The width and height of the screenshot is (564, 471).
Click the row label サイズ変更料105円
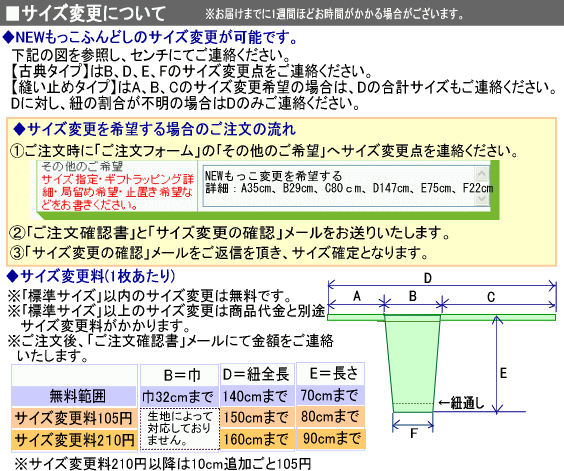[x=74, y=418]
